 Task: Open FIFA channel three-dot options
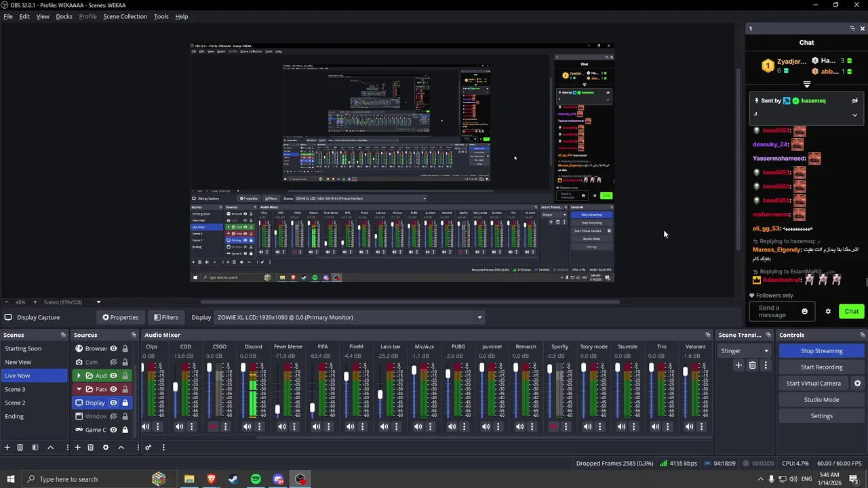328,426
